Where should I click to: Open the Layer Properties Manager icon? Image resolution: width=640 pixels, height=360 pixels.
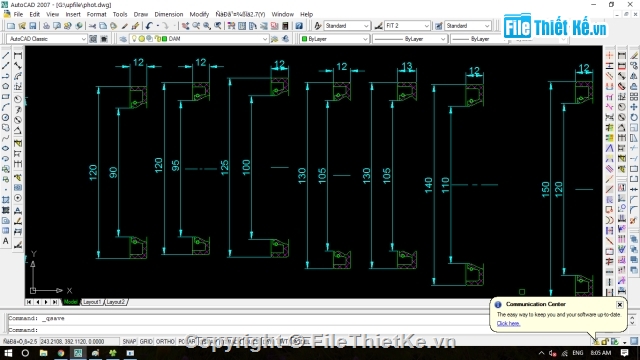point(123,39)
